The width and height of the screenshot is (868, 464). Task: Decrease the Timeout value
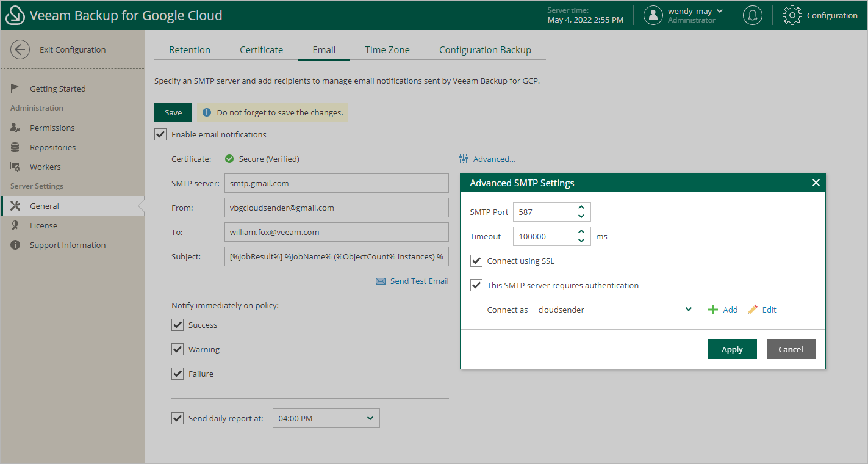click(x=581, y=241)
